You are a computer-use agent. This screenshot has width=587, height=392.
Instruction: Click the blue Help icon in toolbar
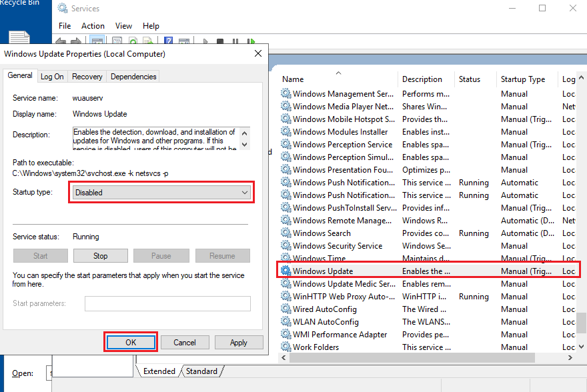[x=169, y=41]
